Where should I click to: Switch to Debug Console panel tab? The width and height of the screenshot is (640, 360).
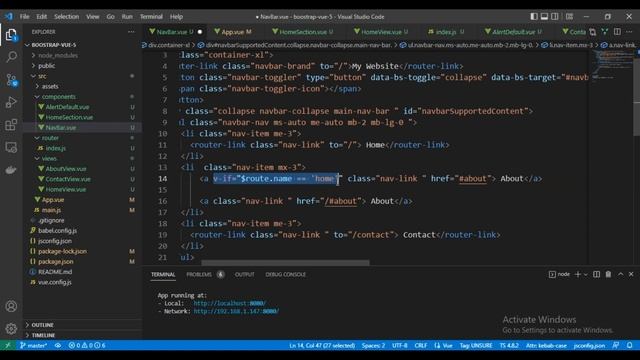click(285, 274)
